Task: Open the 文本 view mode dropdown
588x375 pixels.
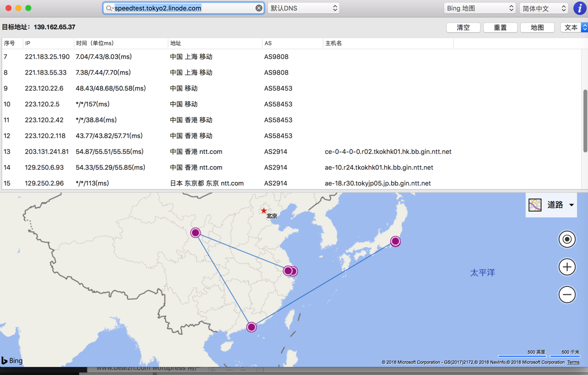Action: (574, 27)
